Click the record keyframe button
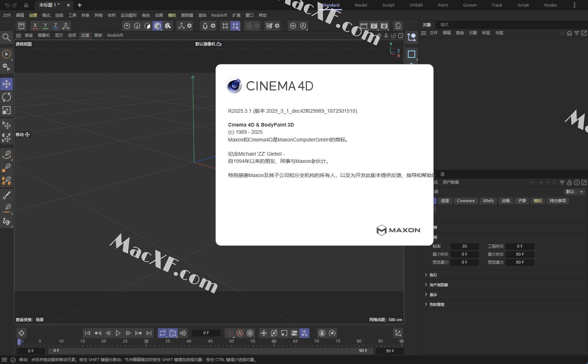The width and height of the screenshot is (588, 364). (230, 333)
